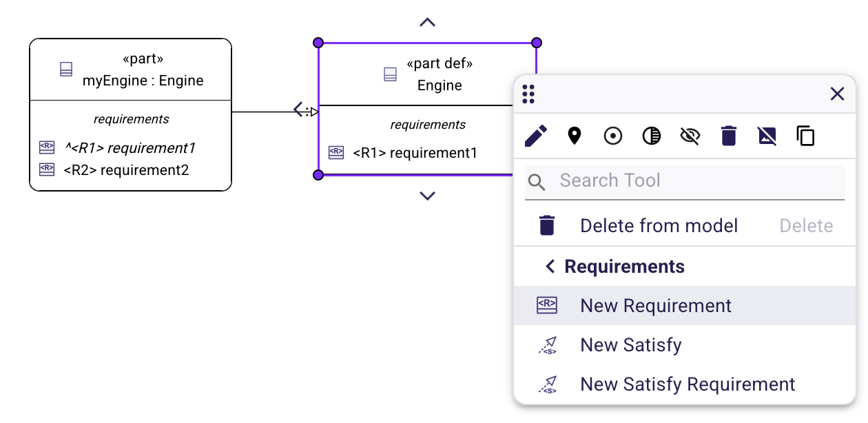868x423 pixels.
Task: Click the trash icon in the top toolbar
Action: 729,136
